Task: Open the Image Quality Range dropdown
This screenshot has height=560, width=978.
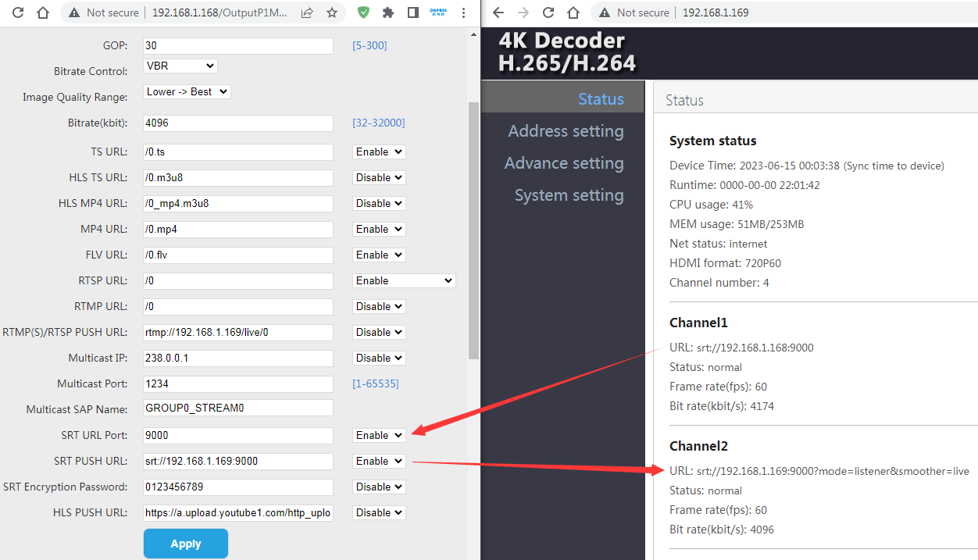Action: pos(187,91)
